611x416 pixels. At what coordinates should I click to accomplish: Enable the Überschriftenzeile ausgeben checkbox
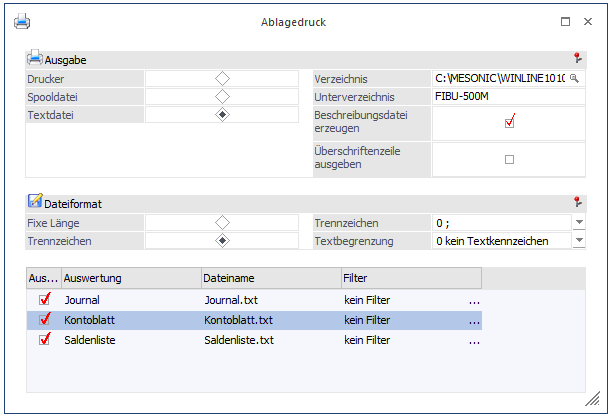pos(509,159)
